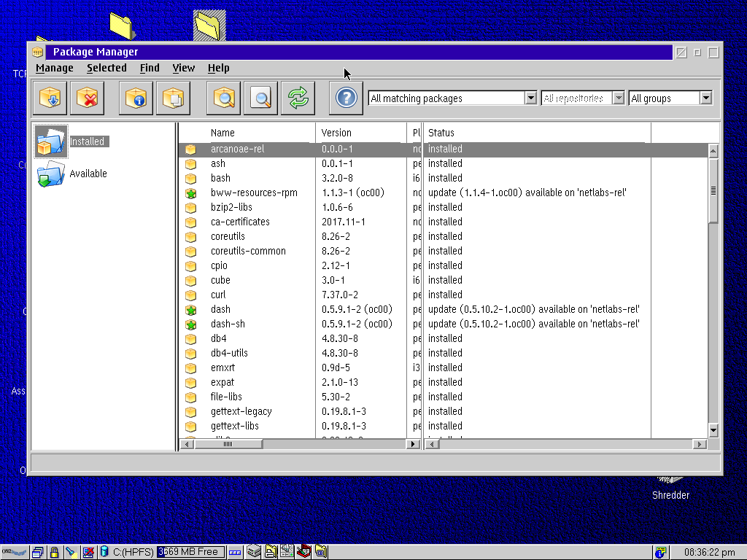This screenshot has height=560, width=747.
Task: Click the update star icon beside dash
Action: [x=191, y=310]
